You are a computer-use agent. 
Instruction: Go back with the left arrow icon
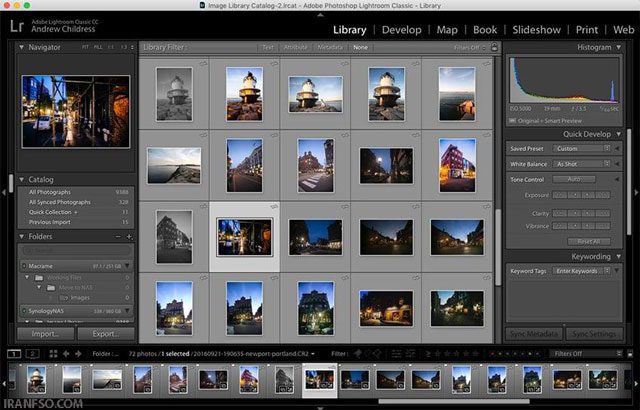[x=66, y=354]
